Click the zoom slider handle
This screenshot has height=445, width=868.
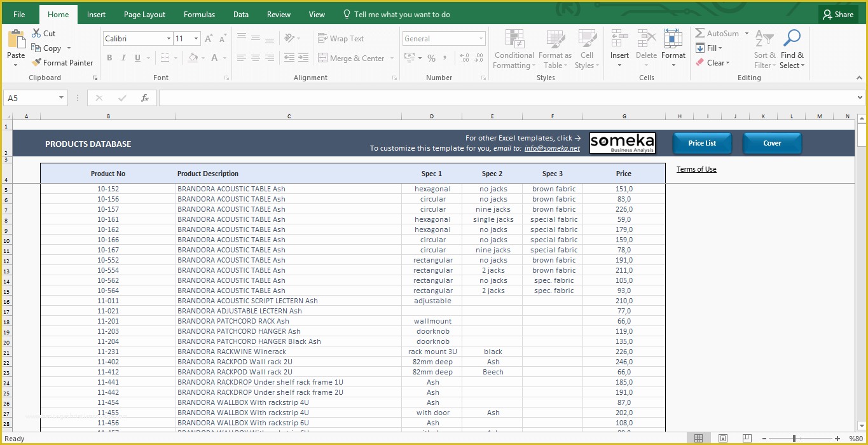794,438
